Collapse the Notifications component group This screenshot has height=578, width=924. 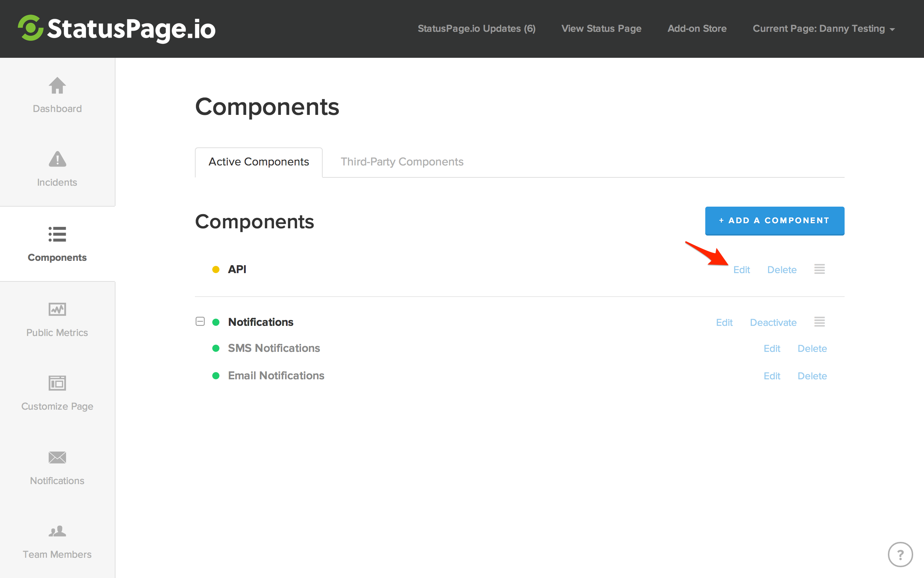[200, 322]
